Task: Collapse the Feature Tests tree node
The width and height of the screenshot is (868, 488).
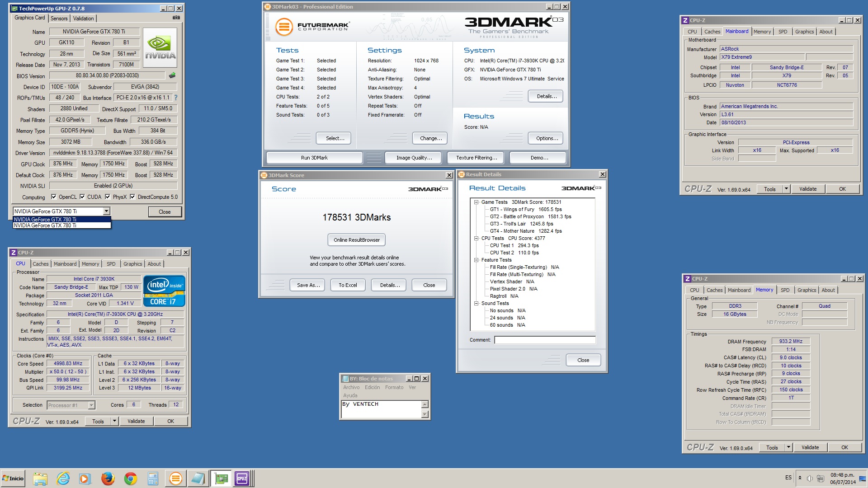Action: click(x=476, y=260)
